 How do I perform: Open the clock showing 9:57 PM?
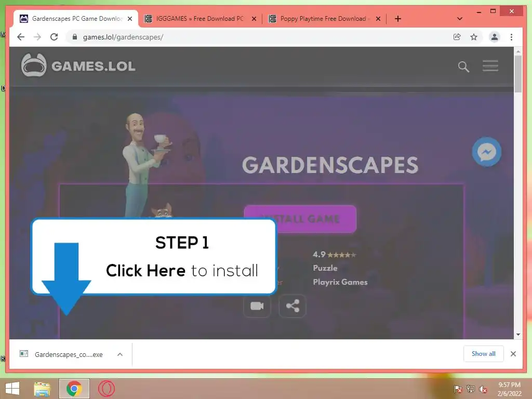pyautogui.click(x=509, y=385)
